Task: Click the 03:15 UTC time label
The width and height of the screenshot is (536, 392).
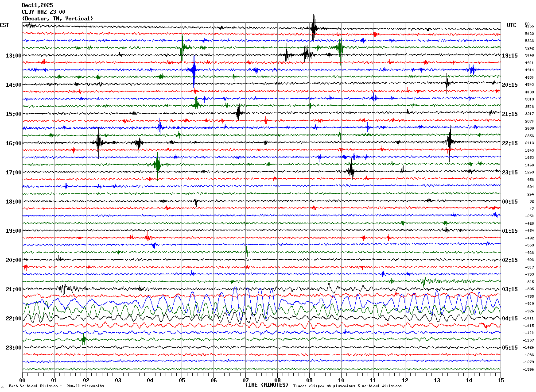Action: [510, 289]
